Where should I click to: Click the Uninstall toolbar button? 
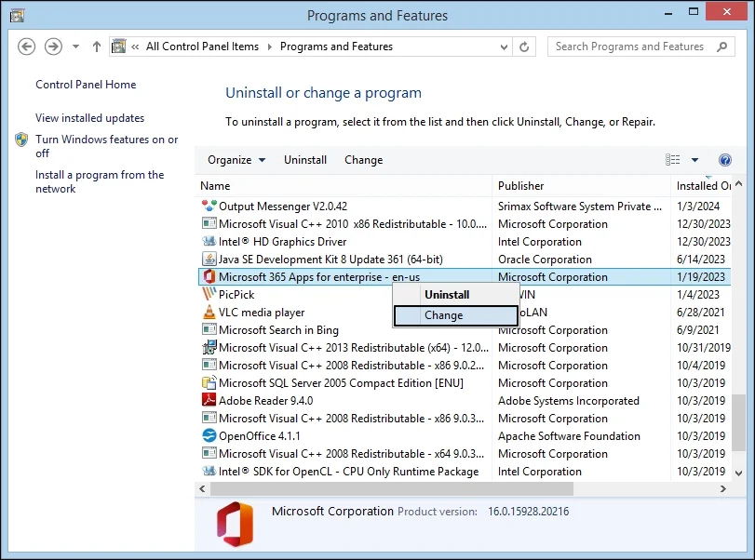click(x=305, y=160)
